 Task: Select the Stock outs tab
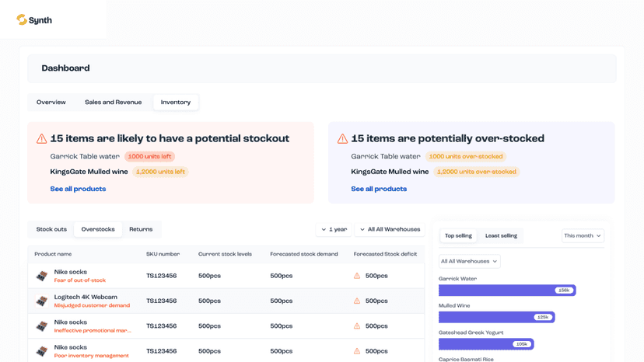point(51,229)
